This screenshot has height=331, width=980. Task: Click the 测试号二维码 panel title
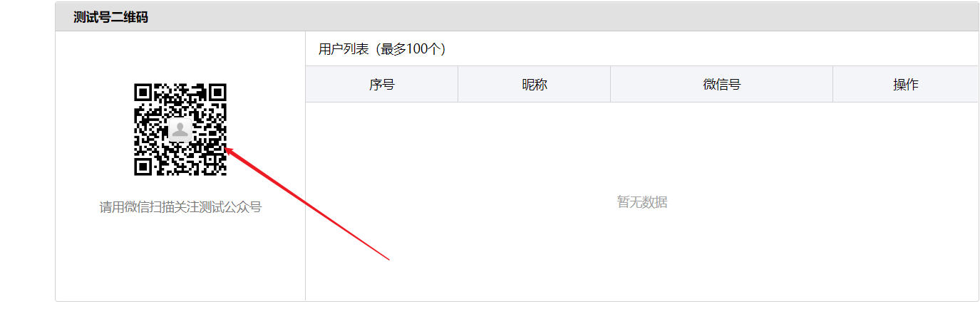[110, 17]
